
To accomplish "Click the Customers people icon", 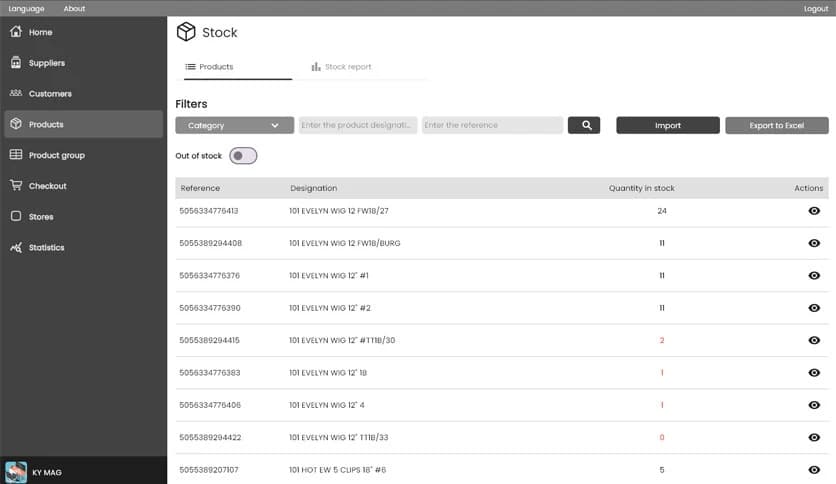I will (x=16, y=94).
